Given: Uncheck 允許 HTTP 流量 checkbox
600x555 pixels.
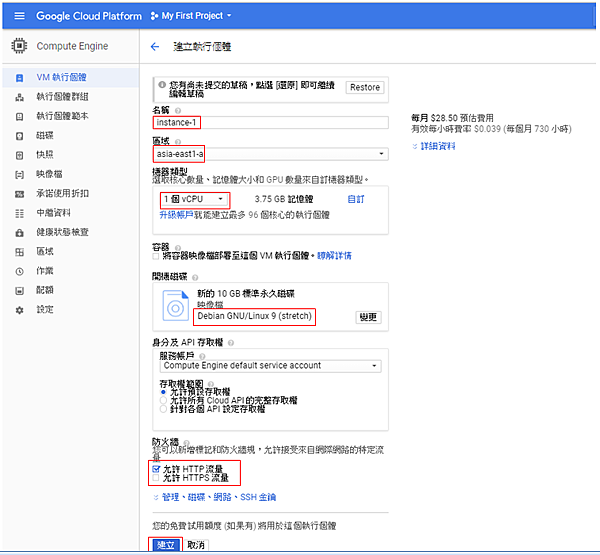Looking at the screenshot, I should tap(156, 469).
